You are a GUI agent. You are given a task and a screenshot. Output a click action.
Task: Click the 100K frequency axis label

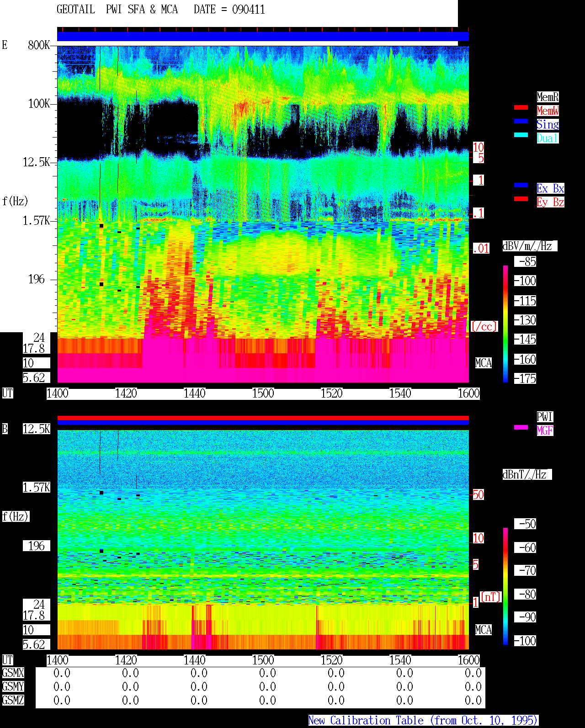(39, 104)
